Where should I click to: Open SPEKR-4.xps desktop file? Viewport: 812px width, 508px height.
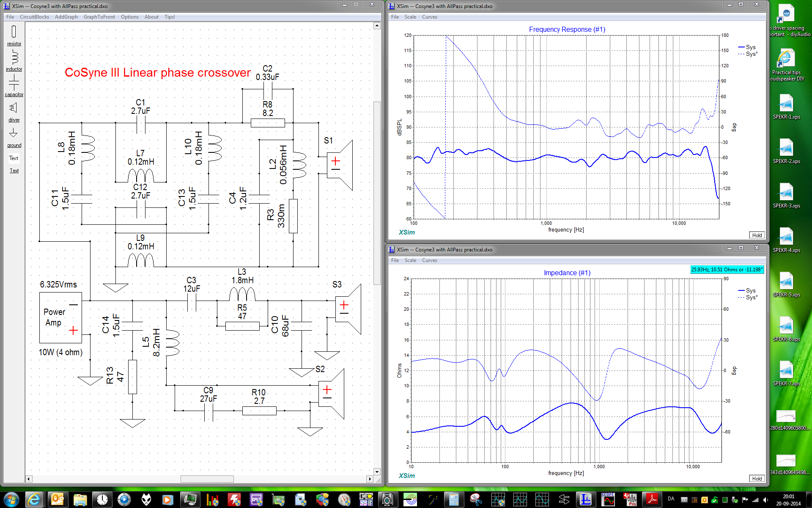[x=787, y=240]
